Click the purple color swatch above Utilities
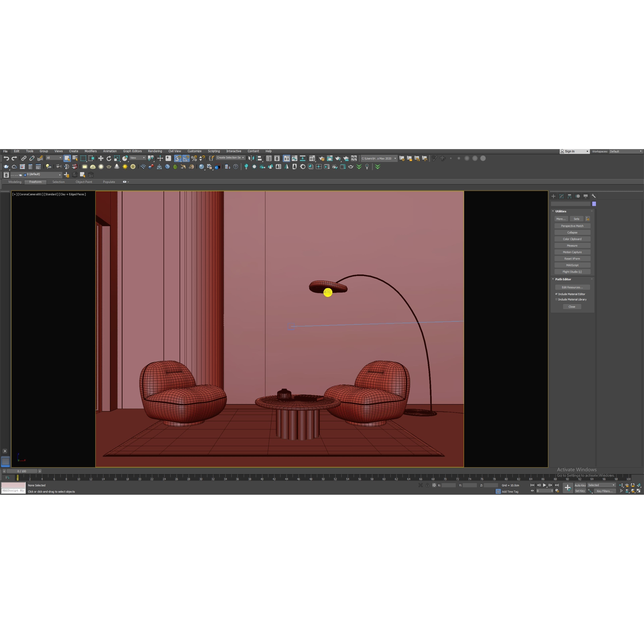644x644 pixels. [x=594, y=204]
